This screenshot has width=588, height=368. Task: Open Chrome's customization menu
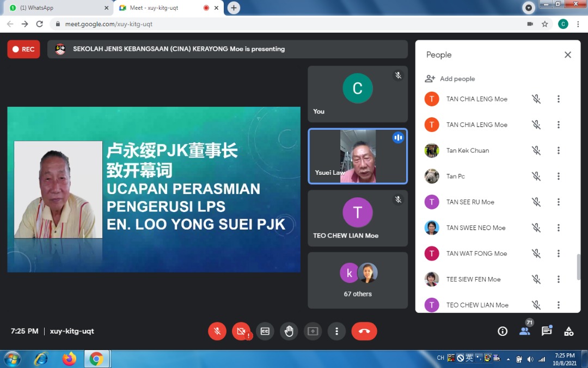point(578,24)
